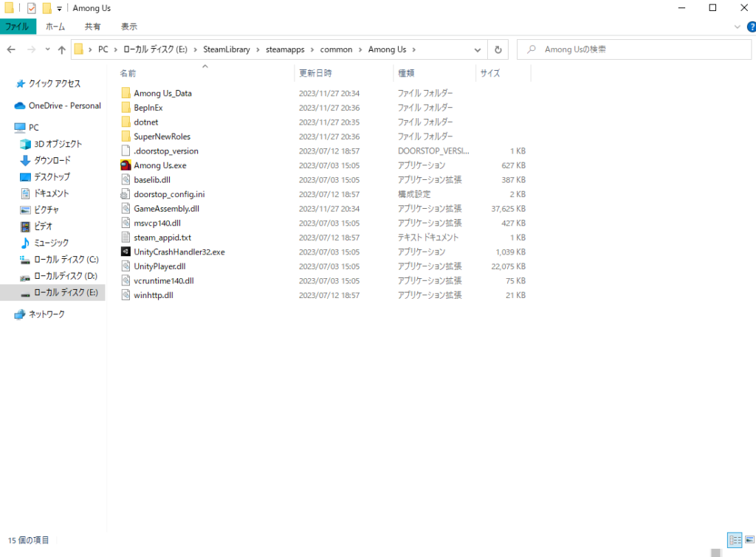
Task: Click the refresh button beside address bar
Action: pos(498,49)
